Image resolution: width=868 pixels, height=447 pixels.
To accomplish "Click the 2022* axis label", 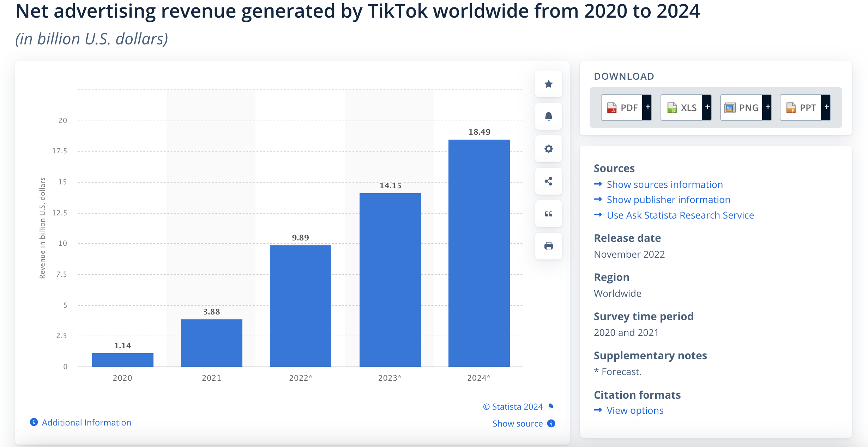I will tap(301, 378).
